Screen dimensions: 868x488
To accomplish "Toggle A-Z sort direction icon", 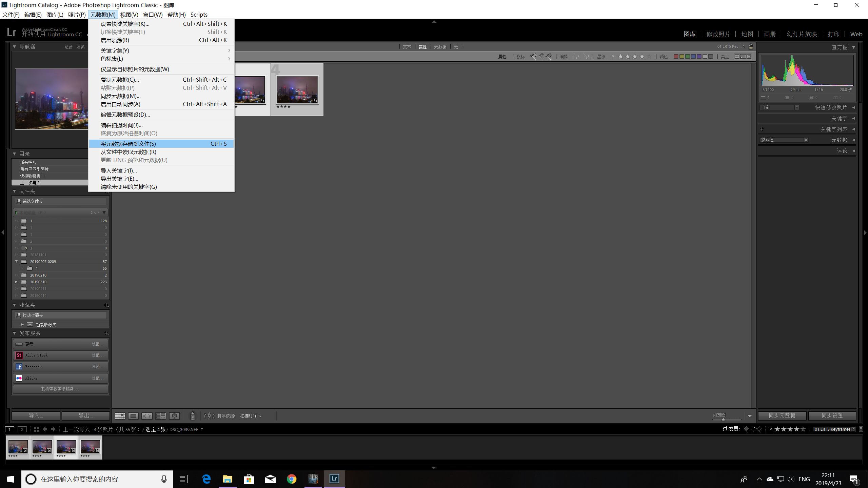I will pyautogui.click(x=209, y=416).
